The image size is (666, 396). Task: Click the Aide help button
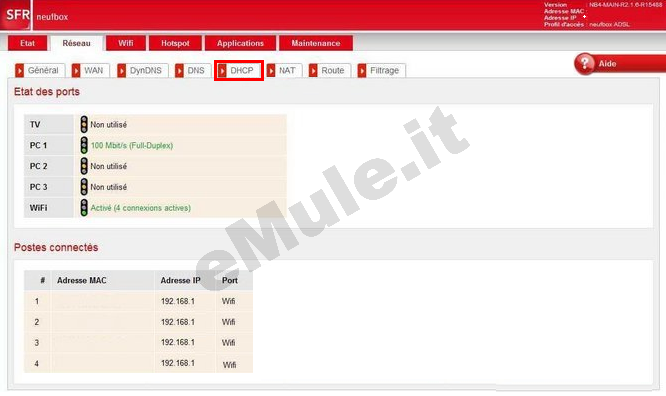click(620, 64)
